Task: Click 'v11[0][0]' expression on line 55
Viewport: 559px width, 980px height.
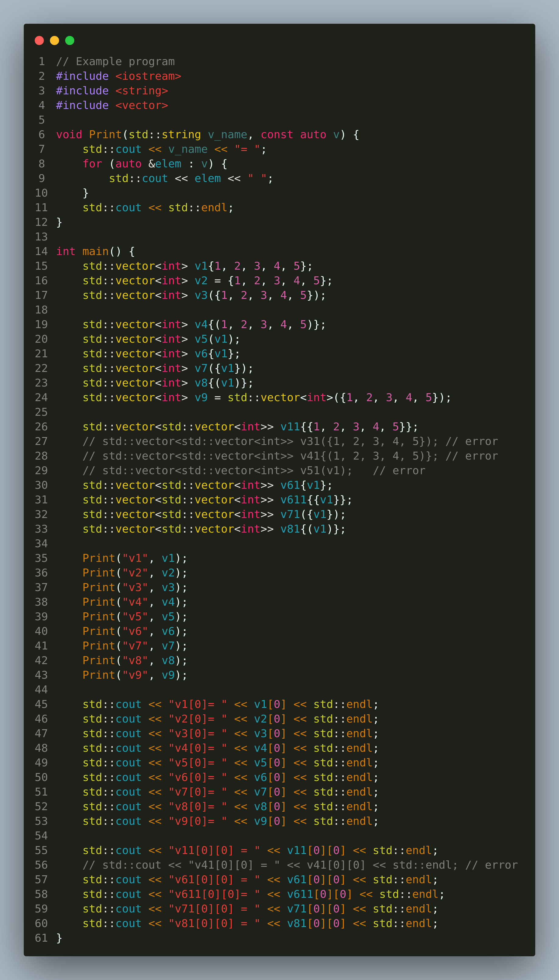Action: pos(317,850)
